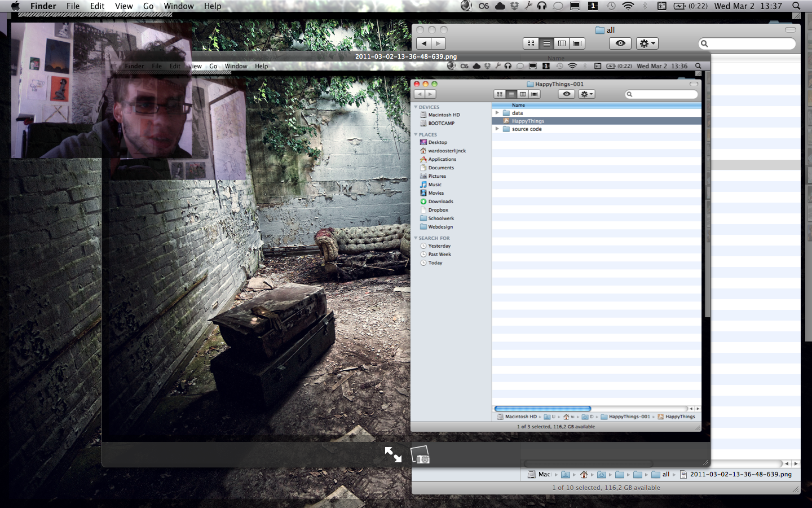Click the Add to iPhoto camera icon

tap(420, 455)
